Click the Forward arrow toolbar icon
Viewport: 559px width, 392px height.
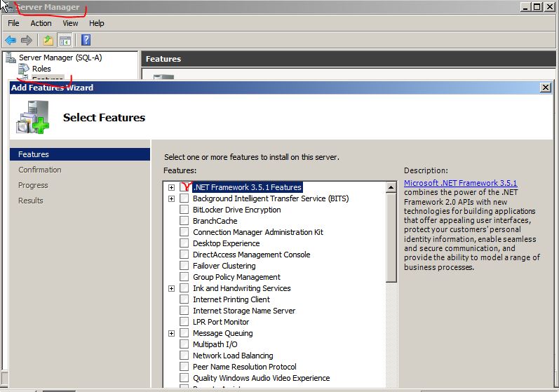27,40
